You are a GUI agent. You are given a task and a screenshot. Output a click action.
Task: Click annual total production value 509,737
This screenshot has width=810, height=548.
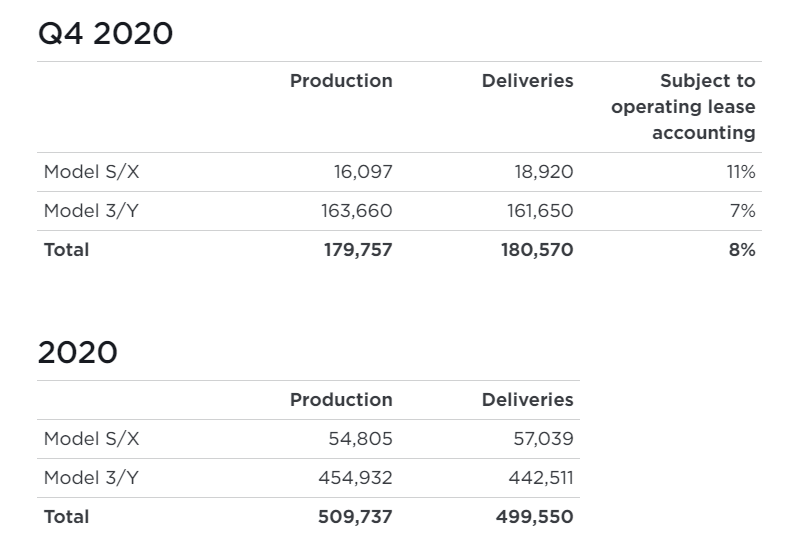click(x=355, y=517)
